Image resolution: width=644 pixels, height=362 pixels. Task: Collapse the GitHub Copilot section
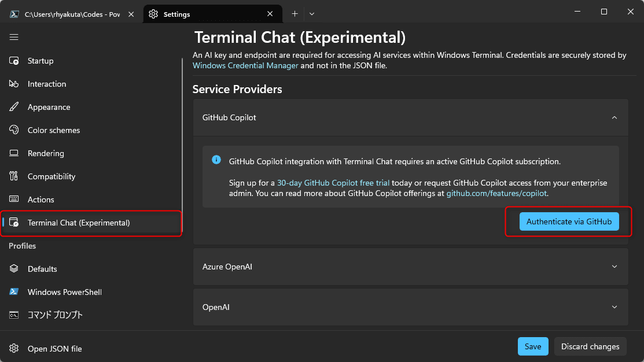tap(614, 117)
